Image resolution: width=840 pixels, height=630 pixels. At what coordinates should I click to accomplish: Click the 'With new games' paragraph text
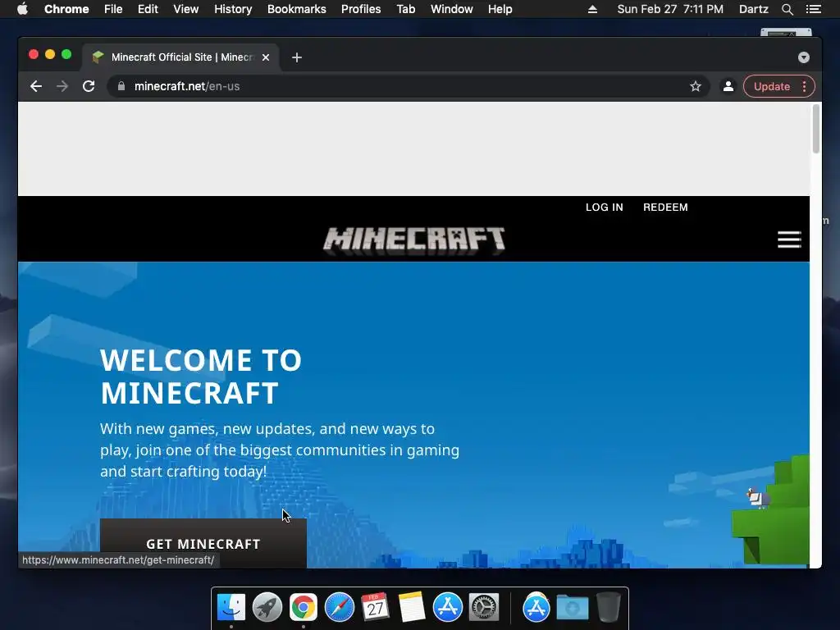click(280, 450)
